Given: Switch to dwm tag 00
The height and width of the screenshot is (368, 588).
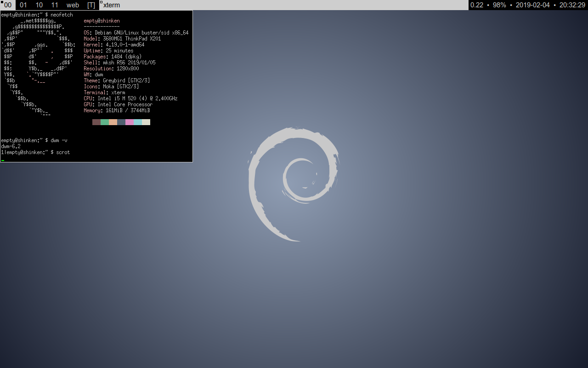Looking at the screenshot, I should [x=8, y=5].
